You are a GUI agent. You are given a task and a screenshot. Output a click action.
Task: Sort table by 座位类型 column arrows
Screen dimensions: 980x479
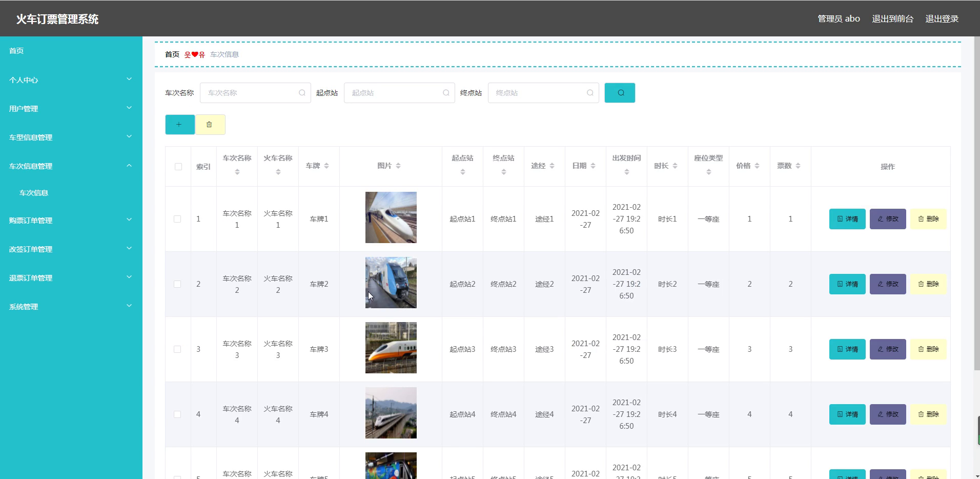[x=708, y=172]
